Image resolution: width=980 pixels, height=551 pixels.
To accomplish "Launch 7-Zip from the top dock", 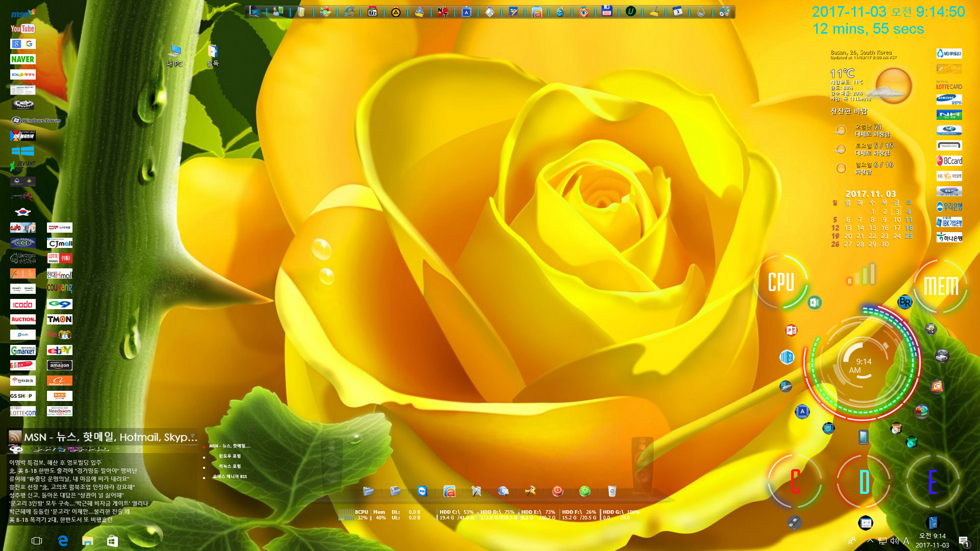I will click(373, 12).
